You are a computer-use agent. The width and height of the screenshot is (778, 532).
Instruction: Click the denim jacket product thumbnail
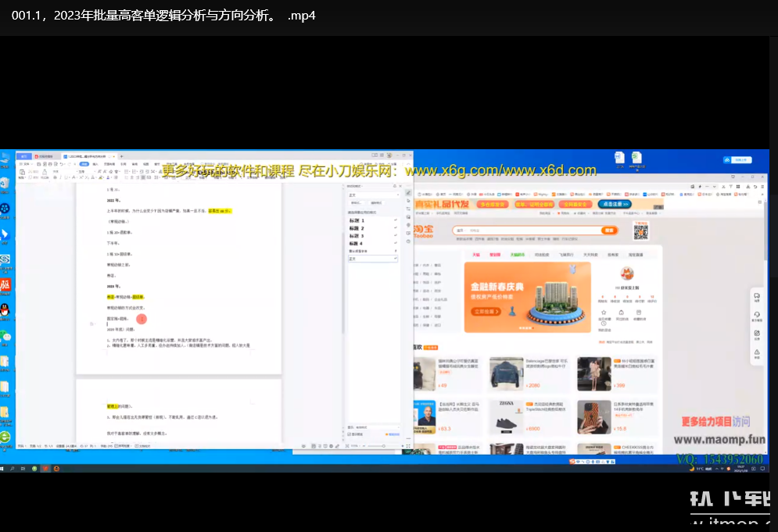507,373
